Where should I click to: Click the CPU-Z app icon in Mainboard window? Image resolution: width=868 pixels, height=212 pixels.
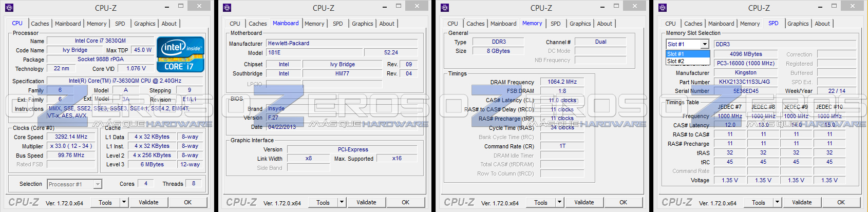coord(227,8)
